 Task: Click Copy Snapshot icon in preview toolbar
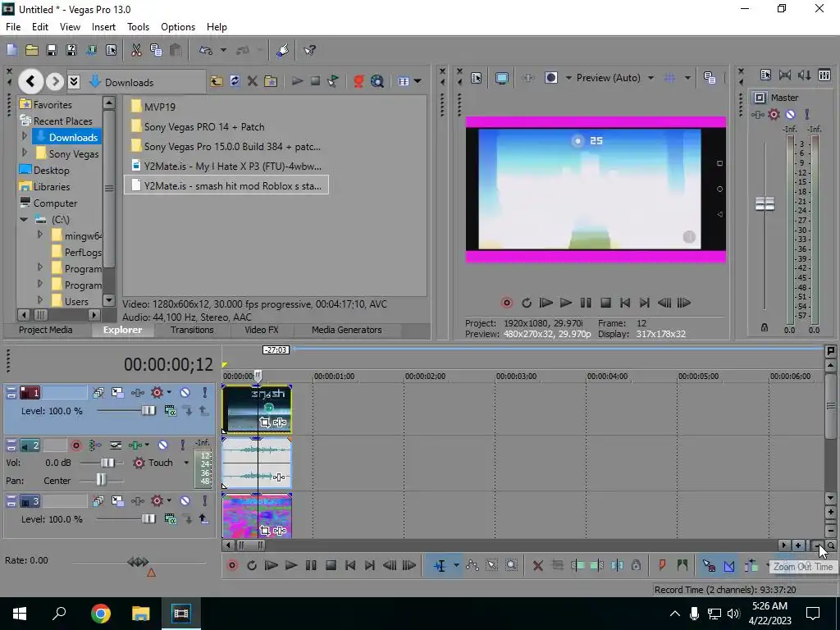pos(710,78)
